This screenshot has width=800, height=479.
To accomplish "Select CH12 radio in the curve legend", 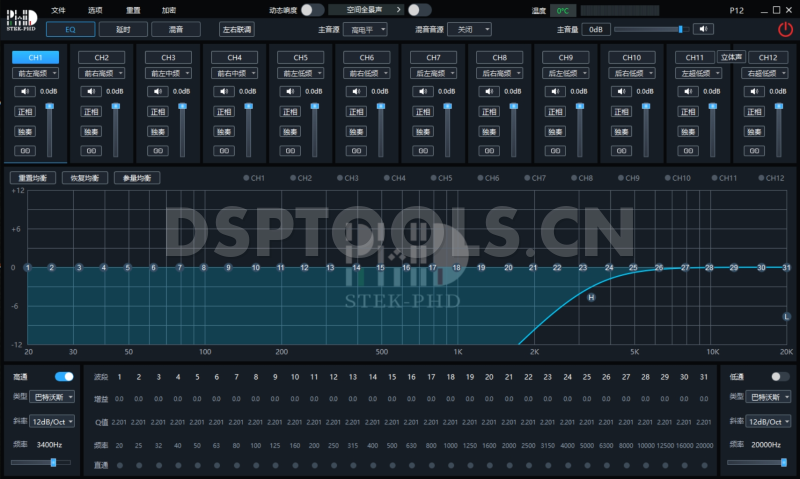I will (x=761, y=178).
